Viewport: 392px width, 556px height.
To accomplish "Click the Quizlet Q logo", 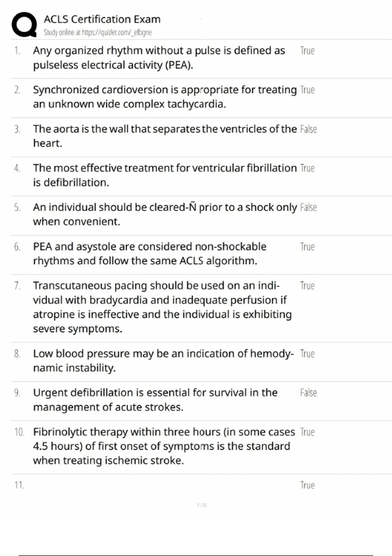I will coord(24,25).
